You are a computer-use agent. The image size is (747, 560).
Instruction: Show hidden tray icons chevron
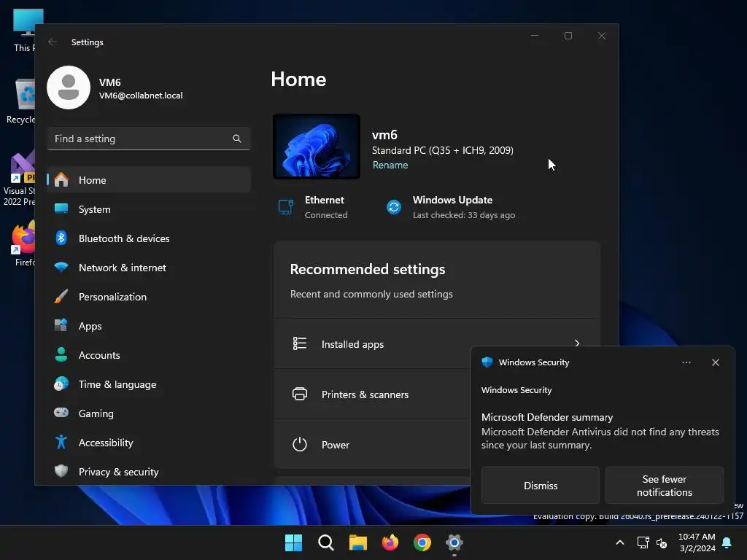[x=620, y=542]
